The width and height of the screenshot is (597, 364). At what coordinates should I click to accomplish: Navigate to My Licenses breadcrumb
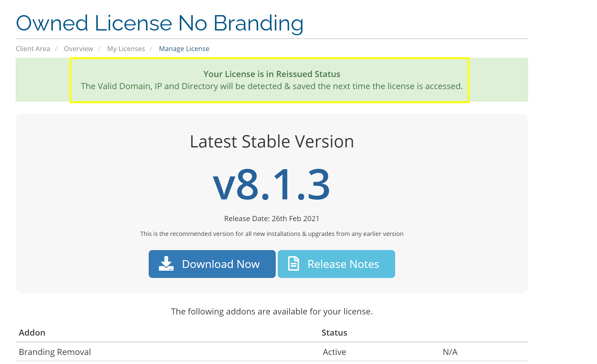126,49
